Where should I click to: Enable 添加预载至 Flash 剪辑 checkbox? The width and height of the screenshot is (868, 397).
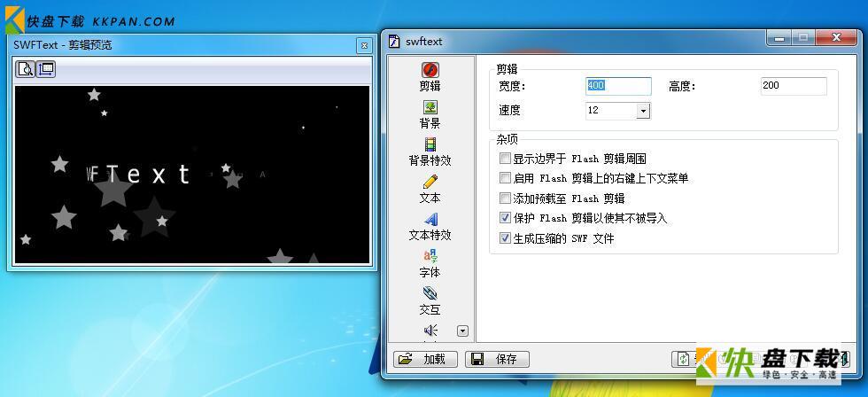505,198
